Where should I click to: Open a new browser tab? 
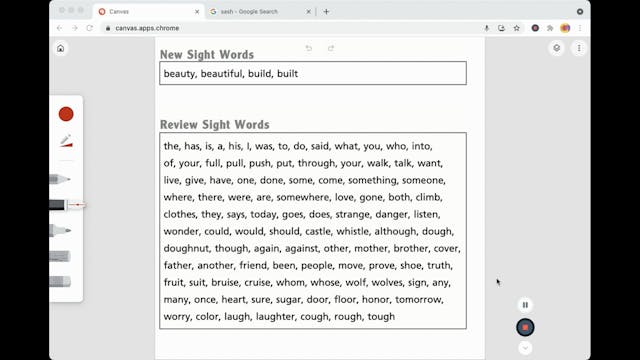coord(326,12)
